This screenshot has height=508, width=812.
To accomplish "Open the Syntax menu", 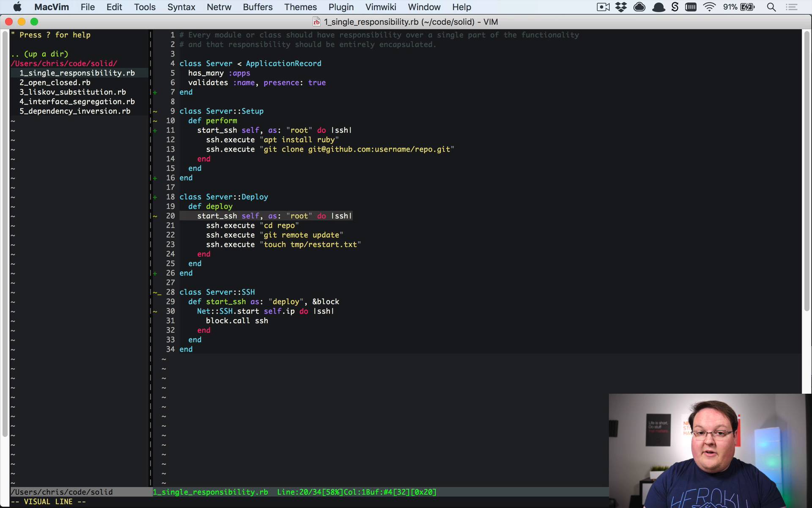I will click(x=181, y=7).
